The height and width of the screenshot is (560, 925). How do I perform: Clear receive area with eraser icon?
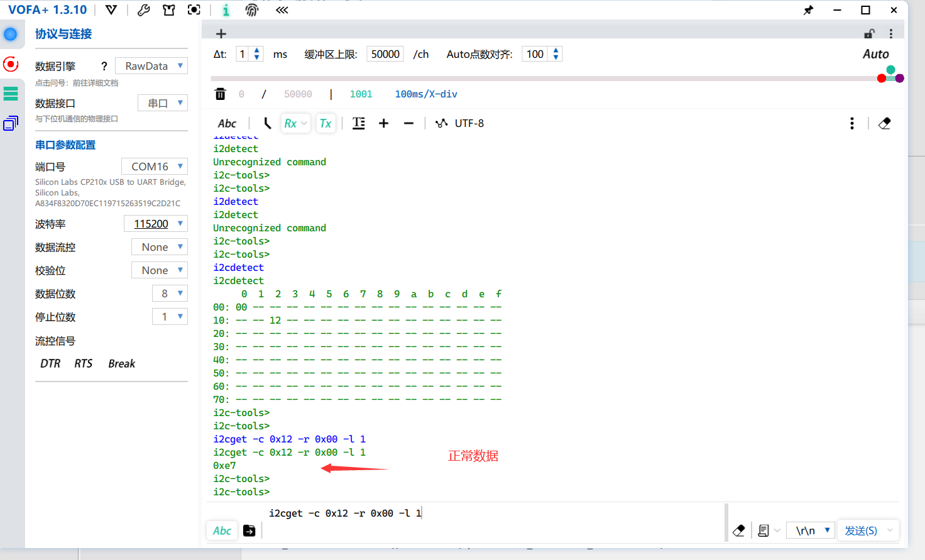[885, 123]
